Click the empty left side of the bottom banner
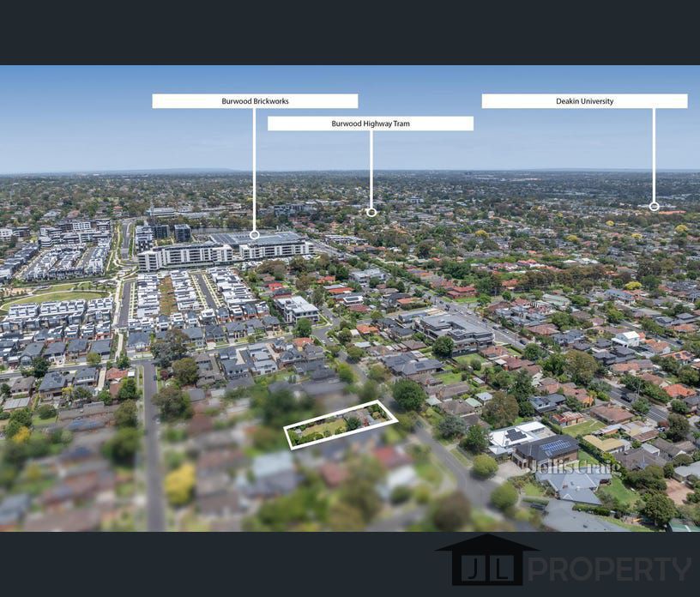Viewport: 700px width, 597px height. click(x=172, y=564)
